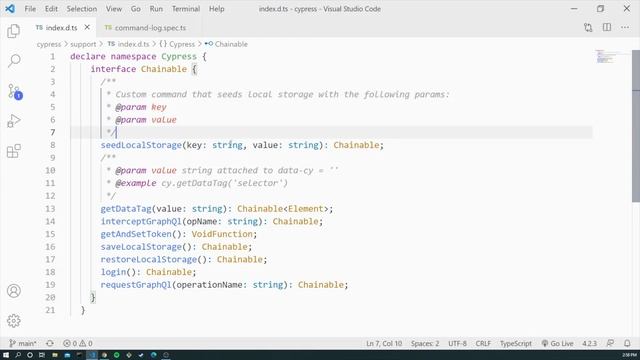640x360 pixels.
Task: Click the getDataTag method name
Action: coord(126,209)
